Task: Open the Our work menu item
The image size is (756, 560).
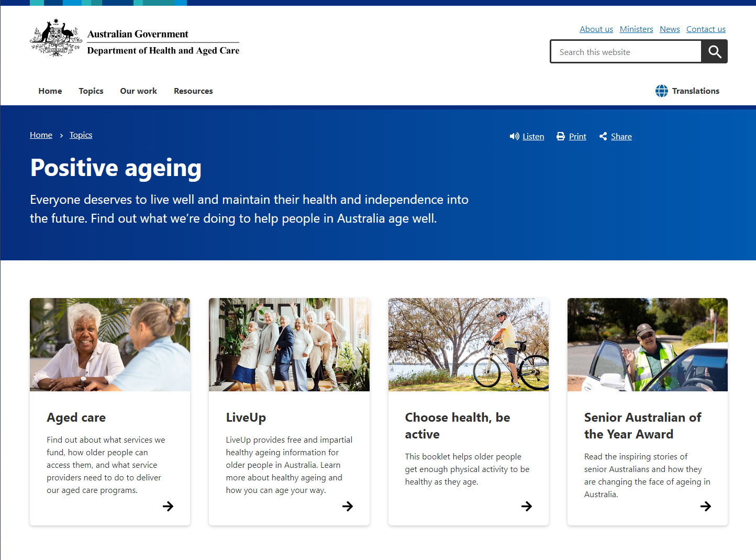Action: pos(138,91)
